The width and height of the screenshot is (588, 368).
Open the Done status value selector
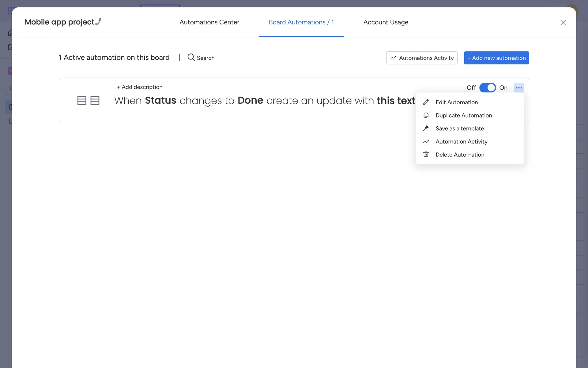(250, 101)
